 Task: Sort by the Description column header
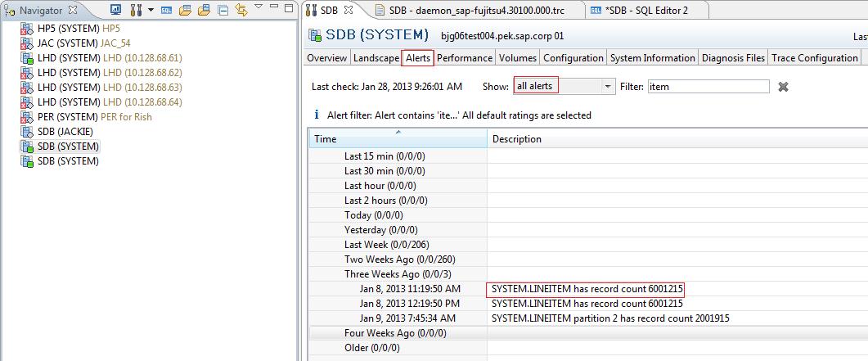coord(677,139)
